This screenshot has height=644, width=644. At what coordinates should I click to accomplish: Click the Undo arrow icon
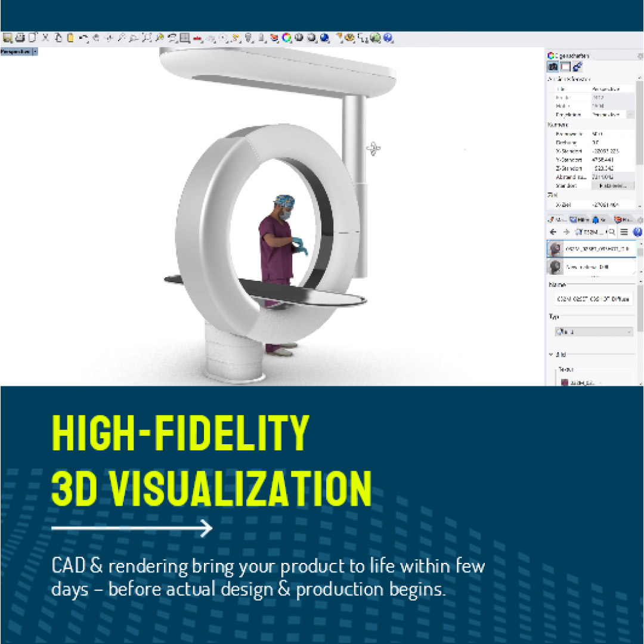pos(83,38)
